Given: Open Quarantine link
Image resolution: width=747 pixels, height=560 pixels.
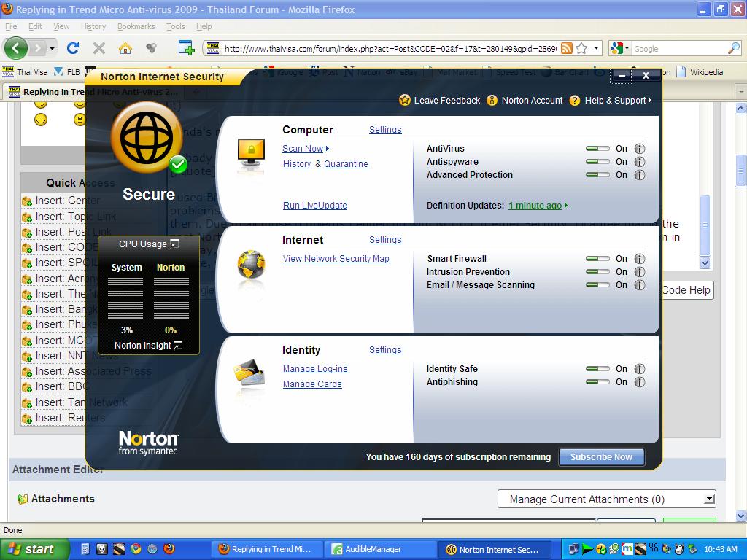Looking at the screenshot, I should pyautogui.click(x=346, y=164).
